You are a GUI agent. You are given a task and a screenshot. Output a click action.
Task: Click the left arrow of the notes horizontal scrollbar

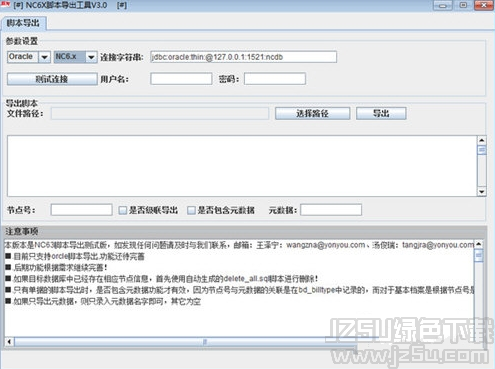click(9, 342)
